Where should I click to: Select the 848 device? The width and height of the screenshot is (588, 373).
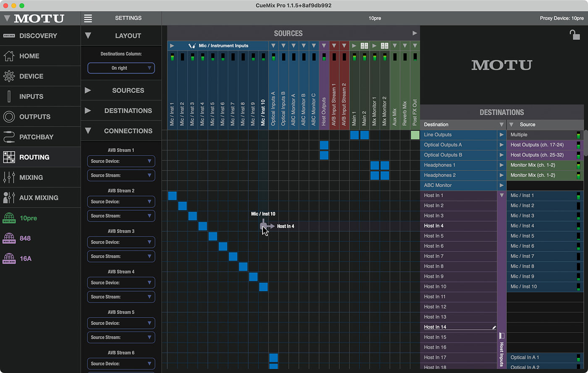pyautogui.click(x=25, y=238)
